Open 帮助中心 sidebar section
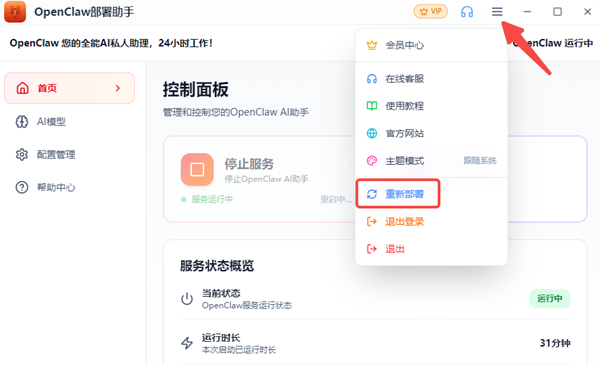 click(x=69, y=187)
